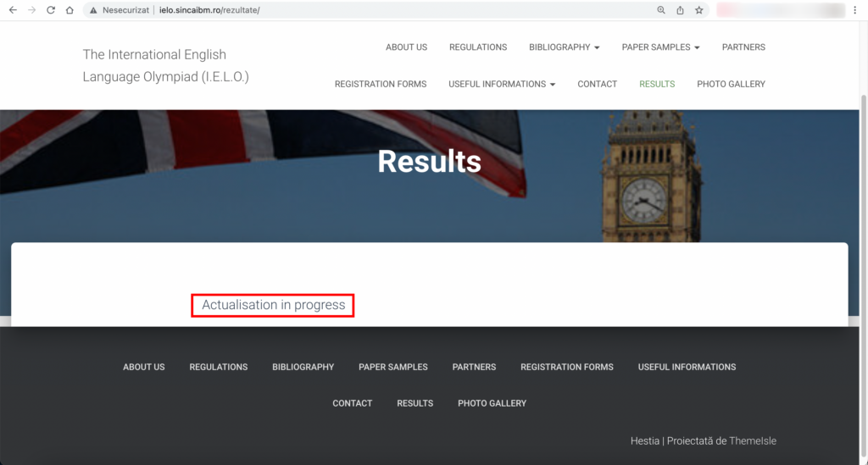Open Photo Gallery in top navigation

(x=731, y=84)
